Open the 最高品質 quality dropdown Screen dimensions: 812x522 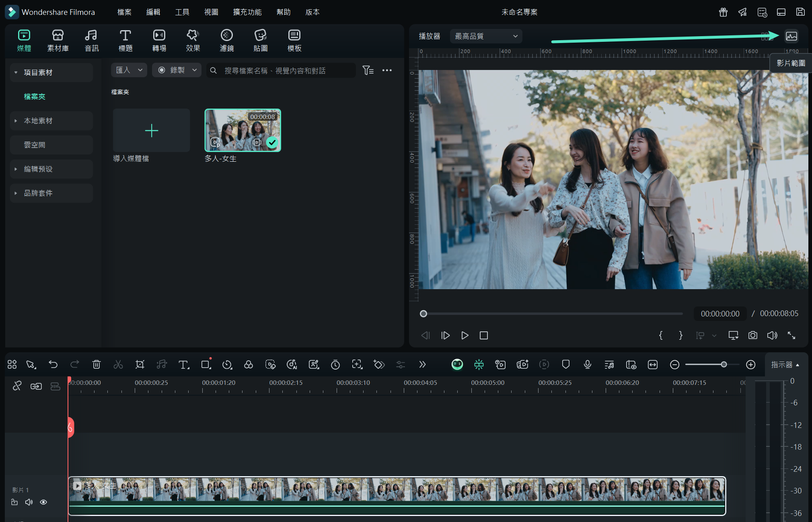[486, 36]
